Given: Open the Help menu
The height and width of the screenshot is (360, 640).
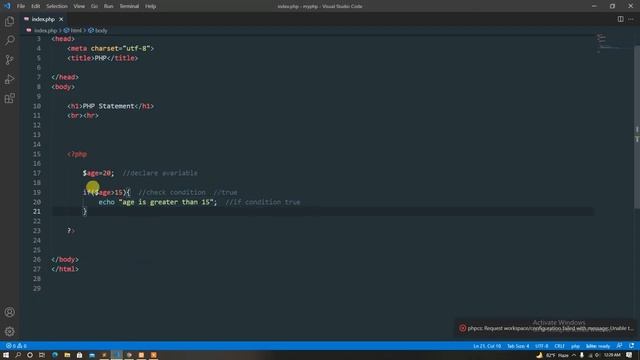Looking at the screenshot, I should (x=151, y=6).
